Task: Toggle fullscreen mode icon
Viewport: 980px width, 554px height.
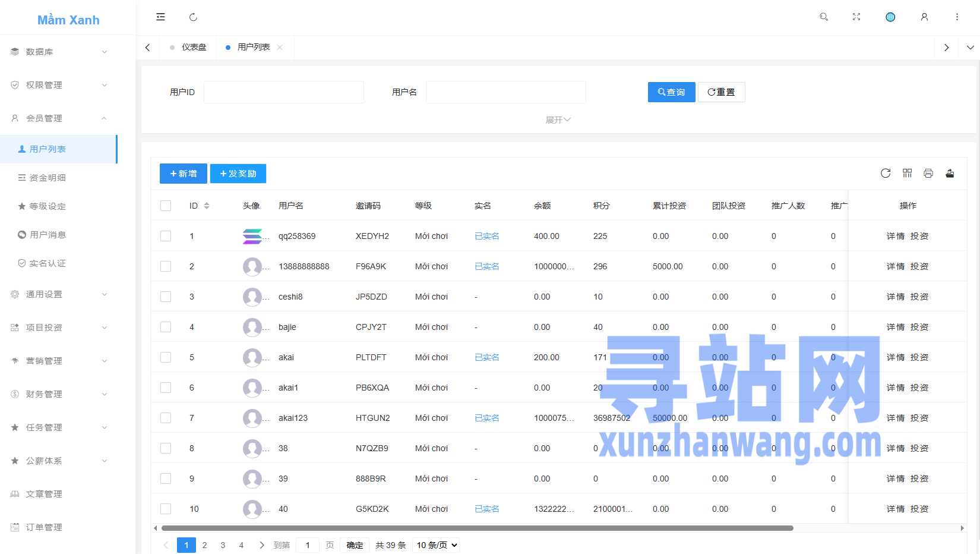Action: 856,17
